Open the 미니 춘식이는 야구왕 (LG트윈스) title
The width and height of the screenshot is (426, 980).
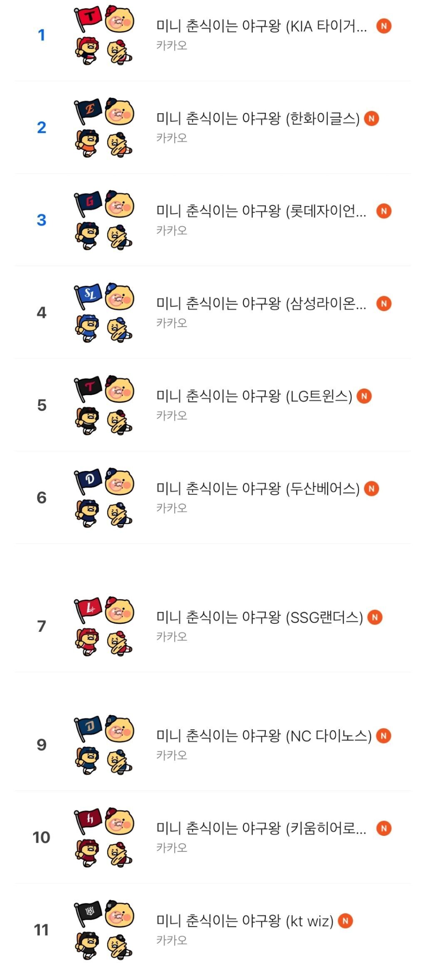pyautogui.click(x=254, y=396)
